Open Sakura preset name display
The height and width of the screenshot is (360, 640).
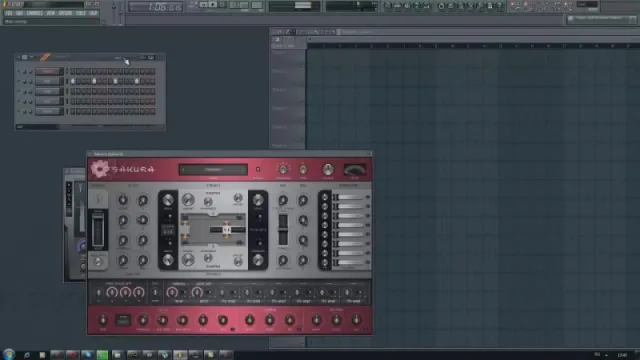[213, 169]
